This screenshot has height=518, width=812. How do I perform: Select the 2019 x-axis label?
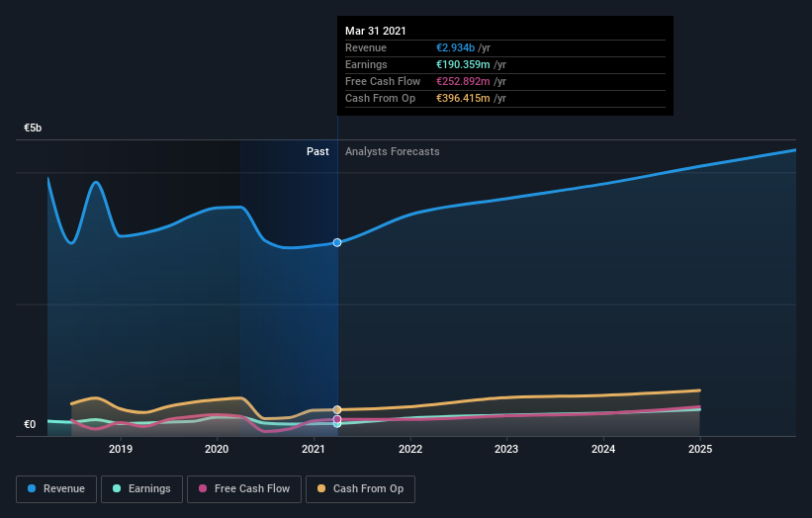pyautogui.click(x=121, y=449)
